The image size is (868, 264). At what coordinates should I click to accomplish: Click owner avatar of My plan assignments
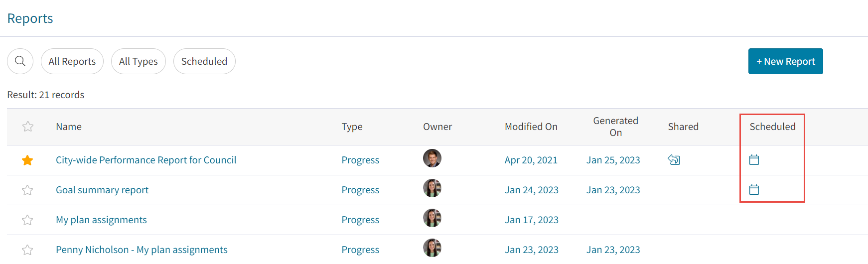click(432, 218)
